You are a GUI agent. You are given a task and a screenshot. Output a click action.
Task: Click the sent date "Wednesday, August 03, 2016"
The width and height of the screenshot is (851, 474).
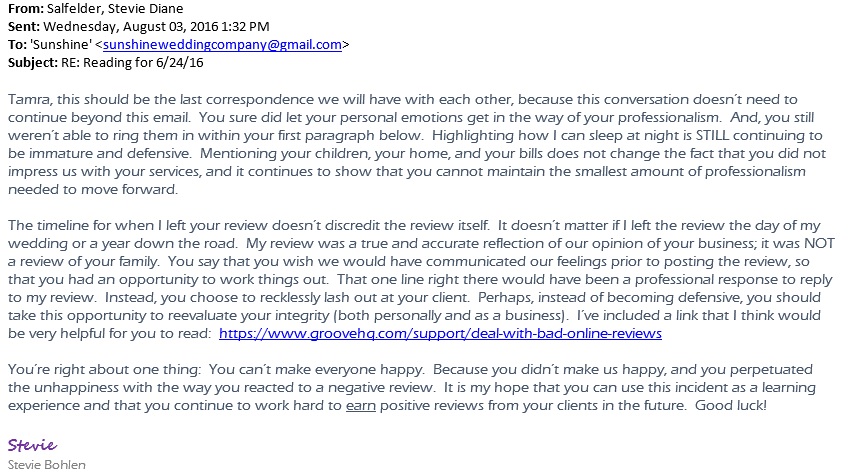130,27
